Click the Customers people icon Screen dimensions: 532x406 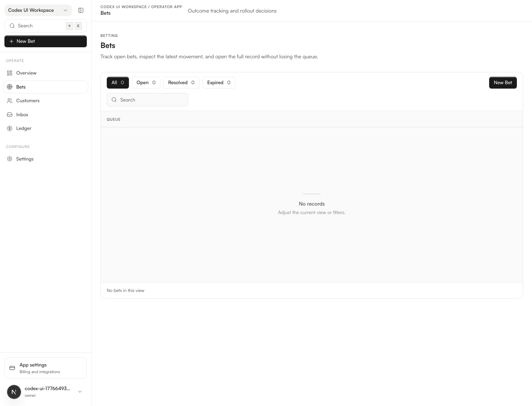10,101
